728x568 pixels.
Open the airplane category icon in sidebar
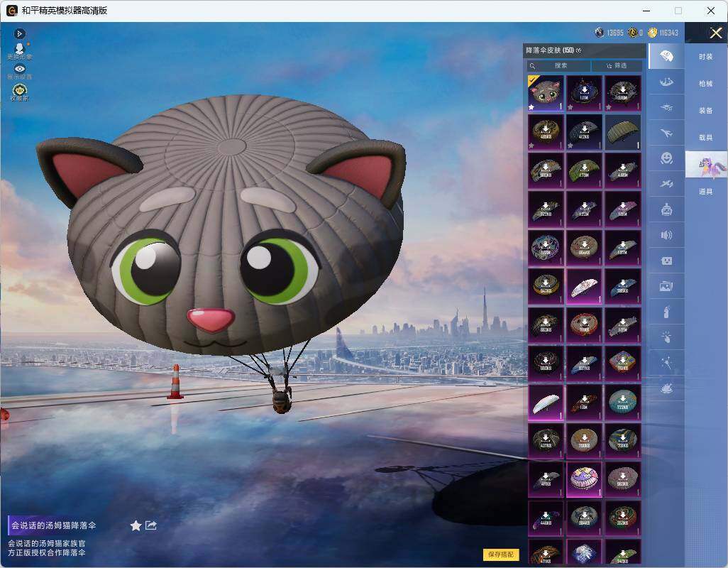coord(666,133)
